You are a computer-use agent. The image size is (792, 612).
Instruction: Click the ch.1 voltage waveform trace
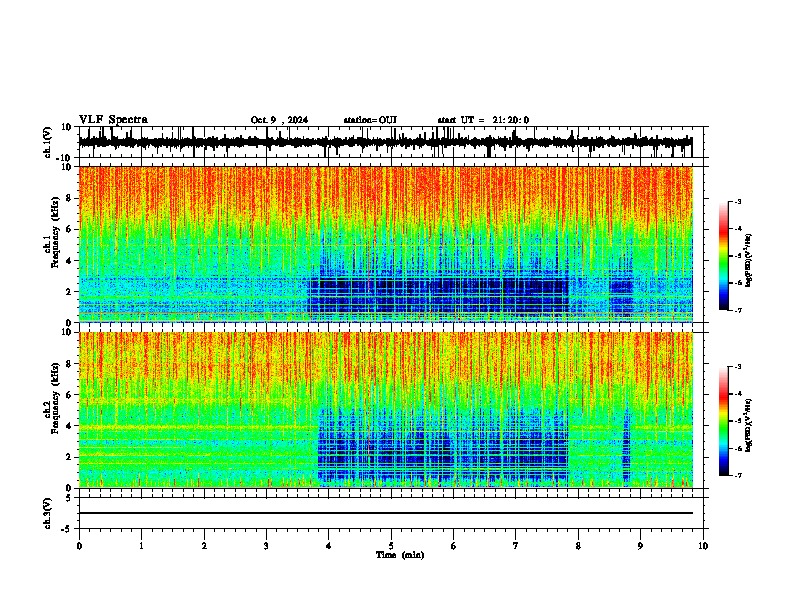coord(385,142)
